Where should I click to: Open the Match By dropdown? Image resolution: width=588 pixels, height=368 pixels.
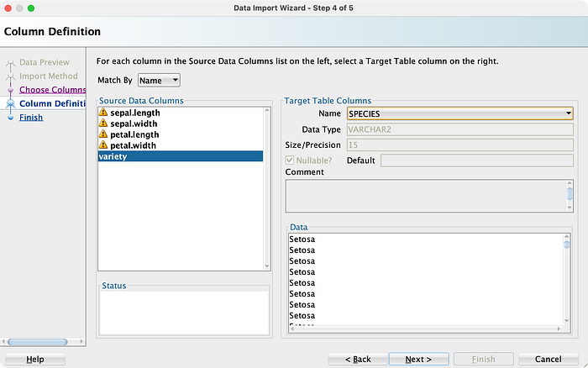pos(159,80)
